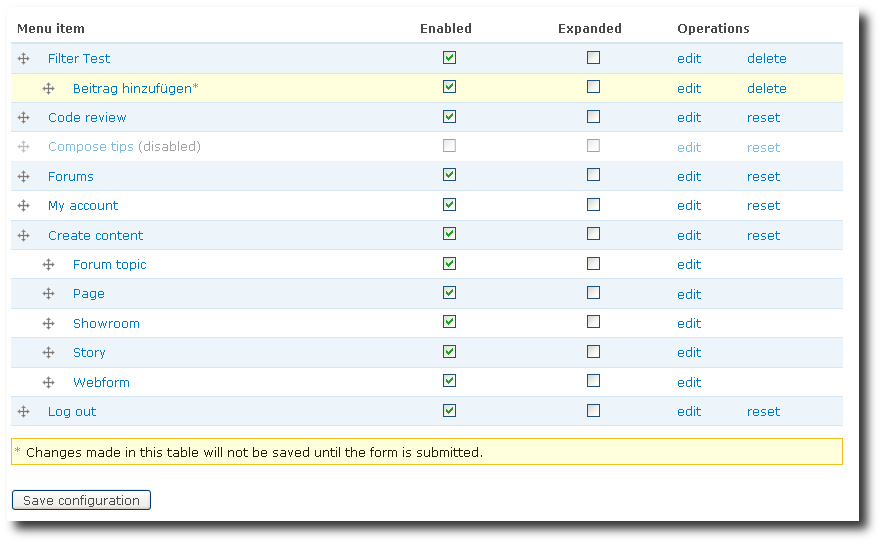Click the drag handle for My account
Viewport: 882px width, 544px height.
24,206
